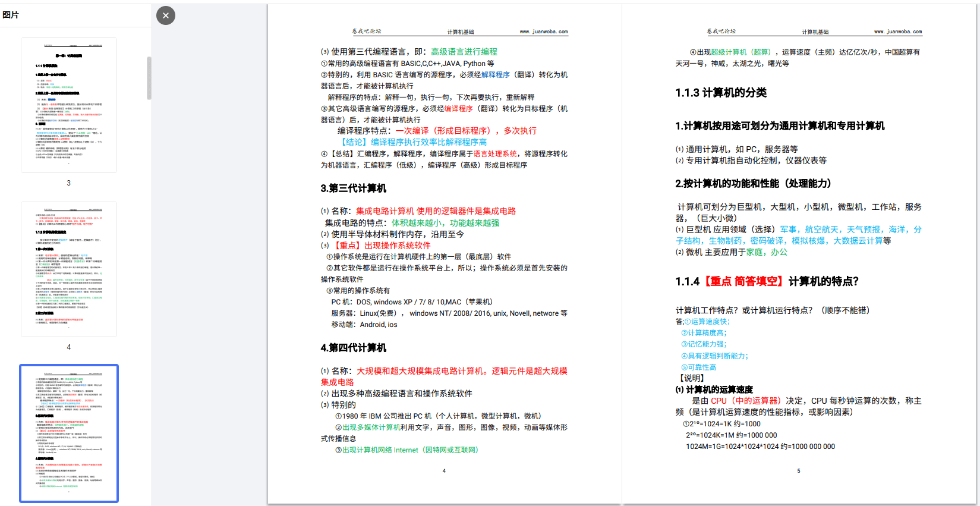Click the 图片 panel title
This screenshot has width=980, height=506.
pyautogui.click(x=11, y=15)
